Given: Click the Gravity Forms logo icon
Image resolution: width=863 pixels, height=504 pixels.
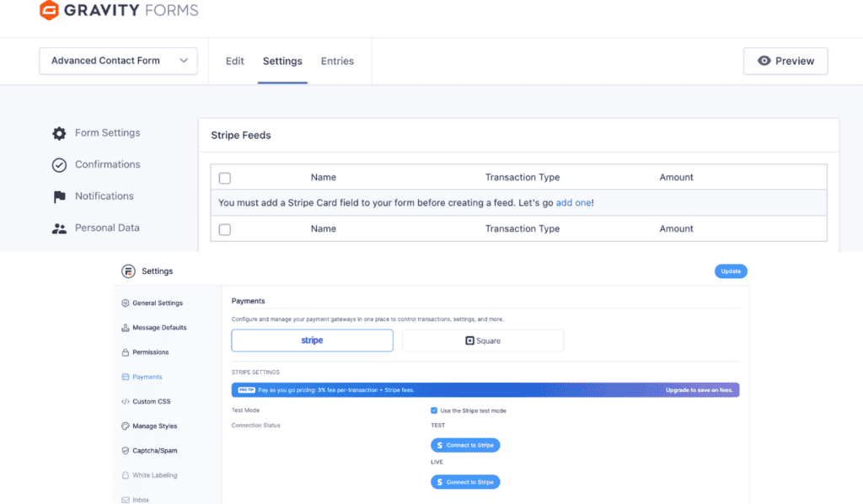Looking at the screenshot, I should (49, 10).
